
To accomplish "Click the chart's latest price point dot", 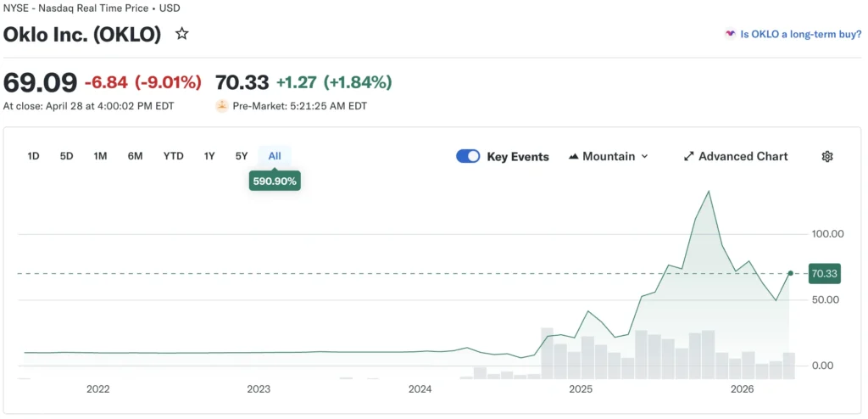I will point(791,273).
